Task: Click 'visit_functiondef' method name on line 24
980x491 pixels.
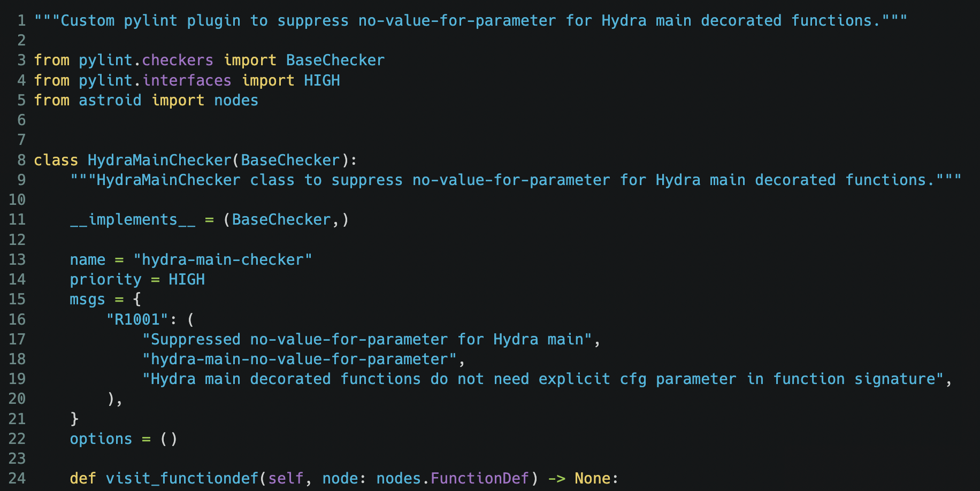Action: tap(182, 478)
